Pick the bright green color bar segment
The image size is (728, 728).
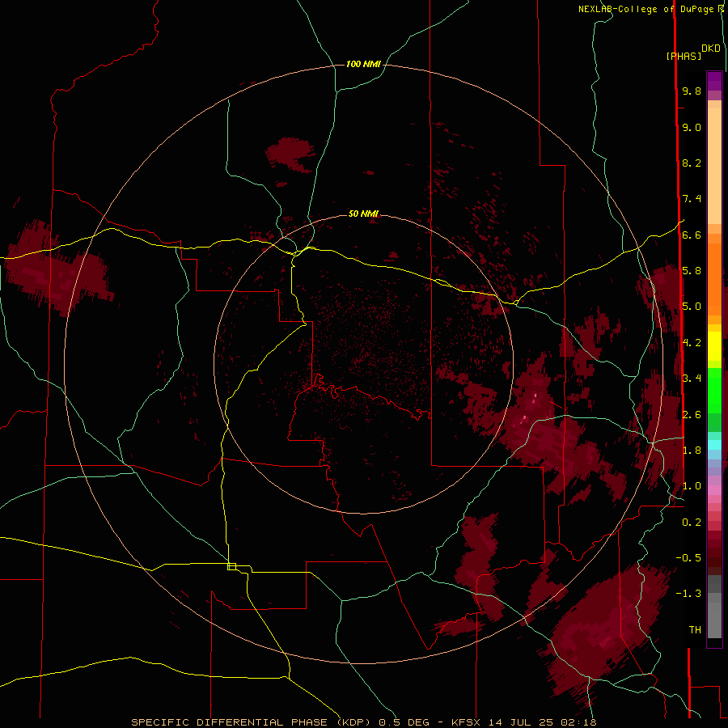[x=714, y=391]
